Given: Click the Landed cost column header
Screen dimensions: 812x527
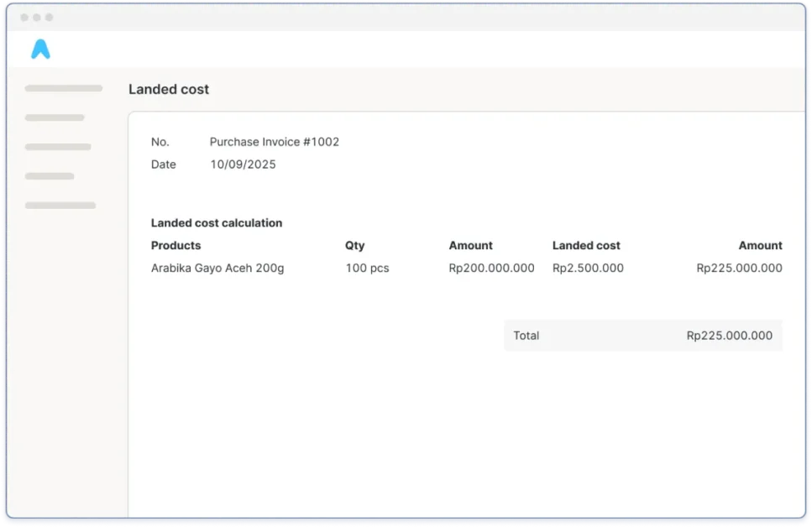Looking at the screenshot, I should pos(586,246).
